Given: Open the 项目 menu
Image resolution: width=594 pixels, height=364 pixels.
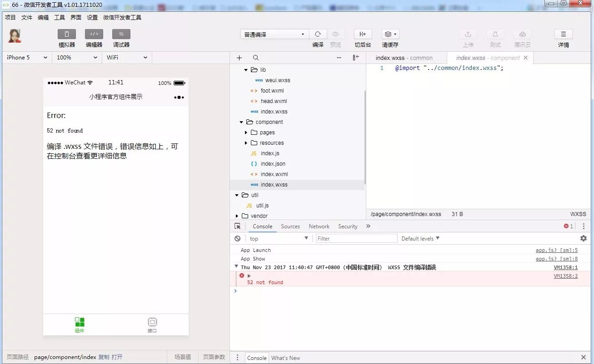Looking at the screenshot, I should (x=10, y=17).
